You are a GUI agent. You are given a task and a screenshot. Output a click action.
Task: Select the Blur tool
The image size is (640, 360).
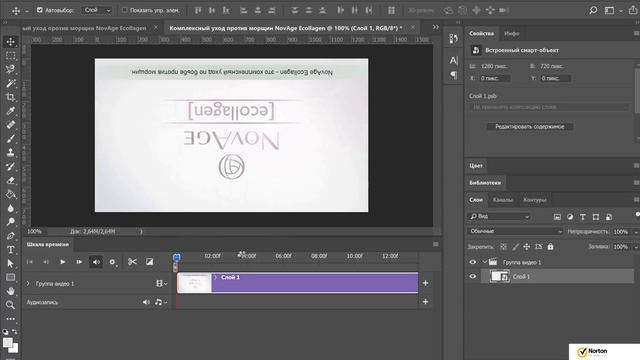pos(11,208)
